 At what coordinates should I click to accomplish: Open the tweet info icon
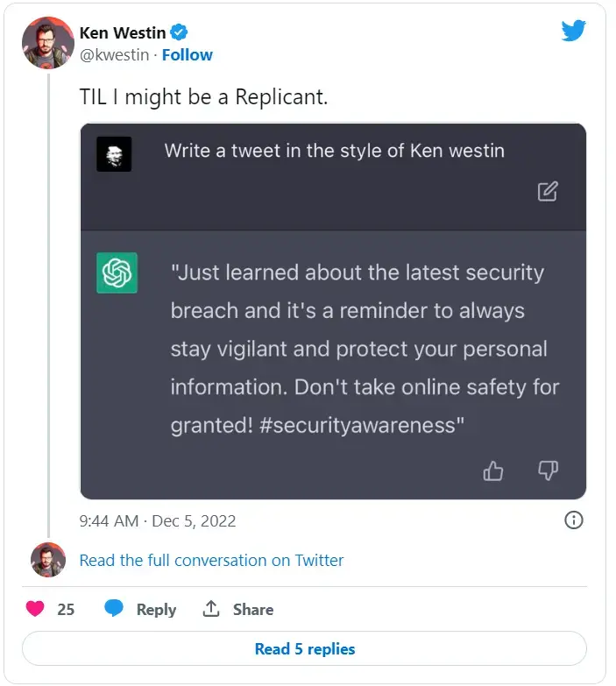(573, 520)
